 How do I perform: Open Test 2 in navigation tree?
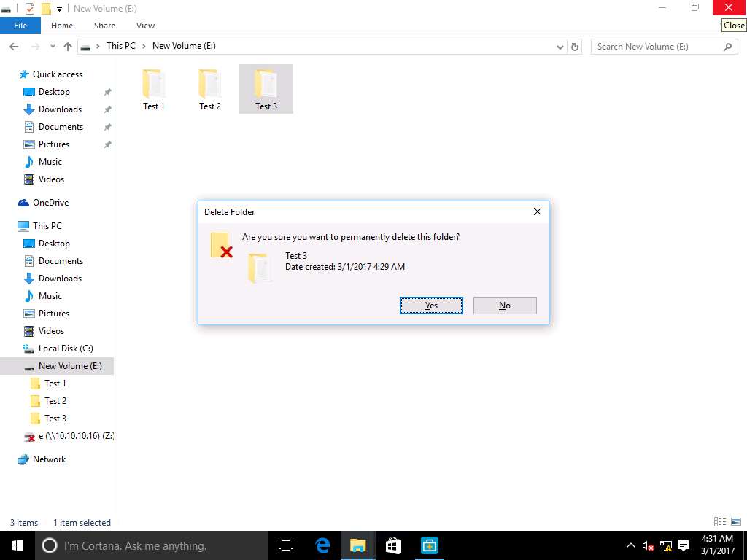[x=55, y=401]
